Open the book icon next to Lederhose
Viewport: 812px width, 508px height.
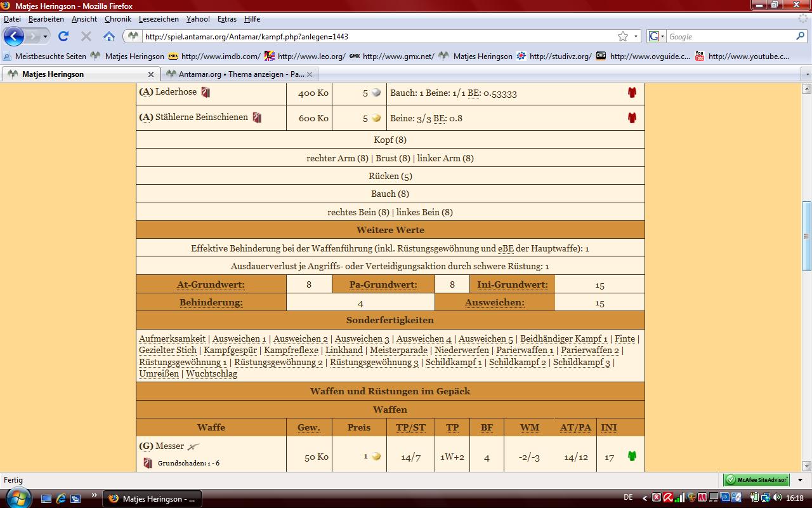[206, 92]
